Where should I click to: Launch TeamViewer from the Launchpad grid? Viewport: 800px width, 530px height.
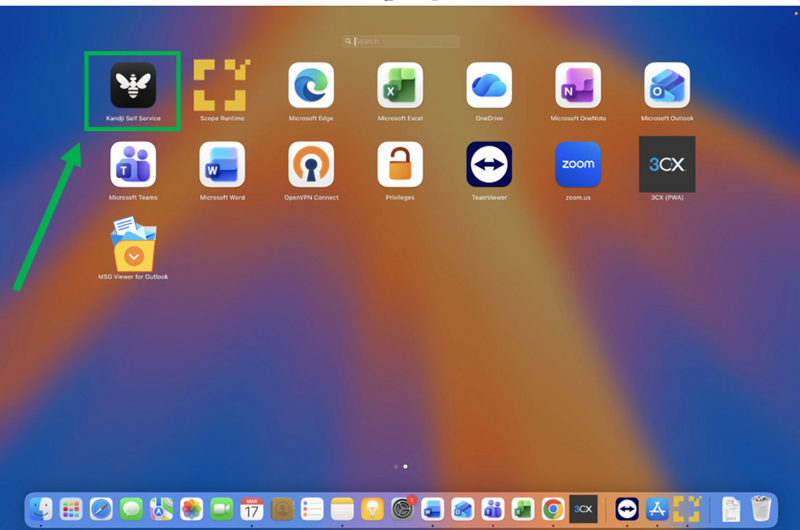click(x=489, y=164)
